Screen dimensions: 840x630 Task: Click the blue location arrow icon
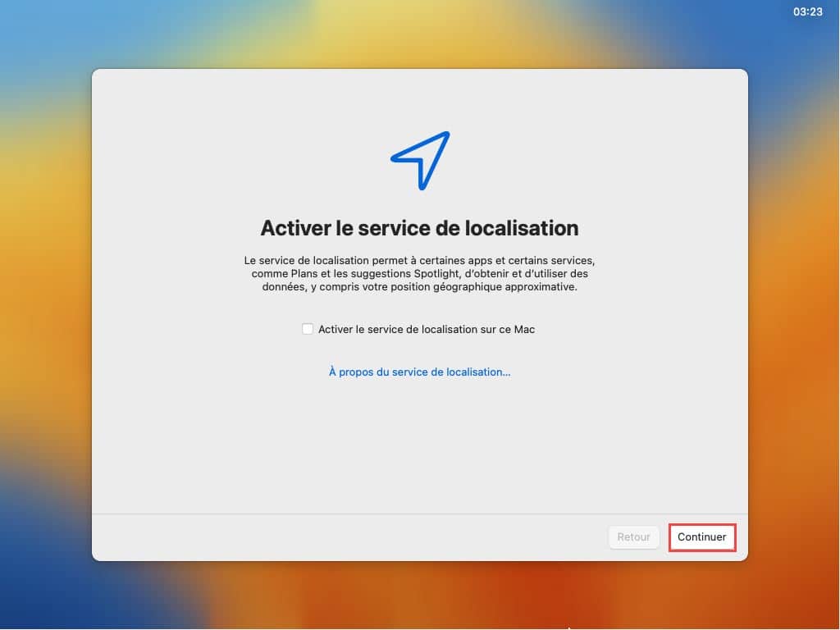tap(421, 160)
